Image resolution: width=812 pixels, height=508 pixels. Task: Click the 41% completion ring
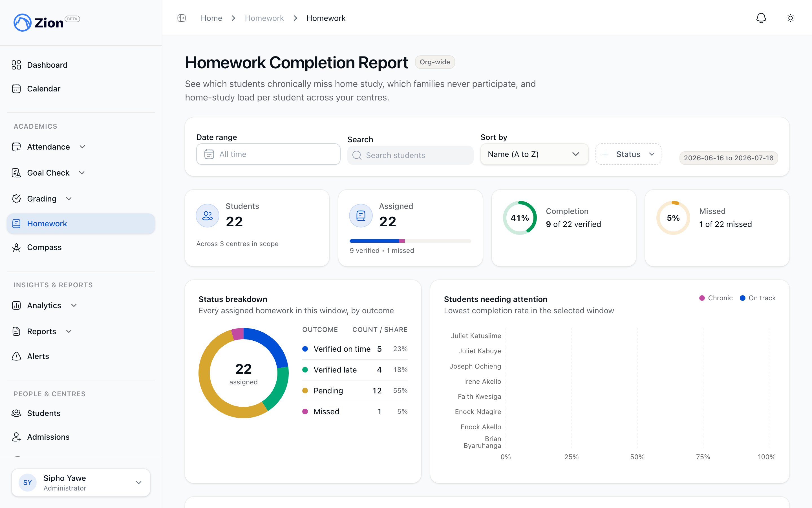(520, 218)
